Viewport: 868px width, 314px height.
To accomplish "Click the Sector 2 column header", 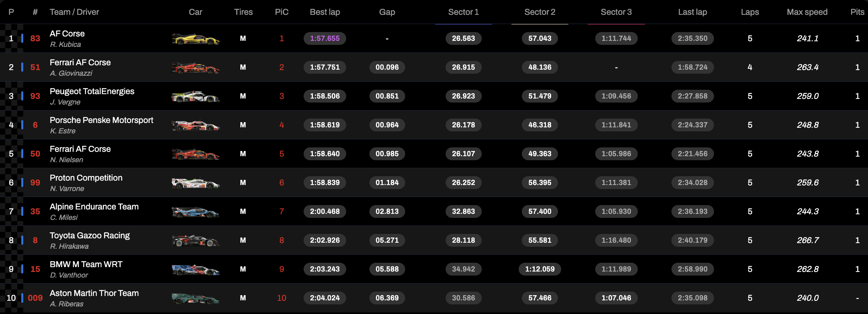I will coord(540,12).
